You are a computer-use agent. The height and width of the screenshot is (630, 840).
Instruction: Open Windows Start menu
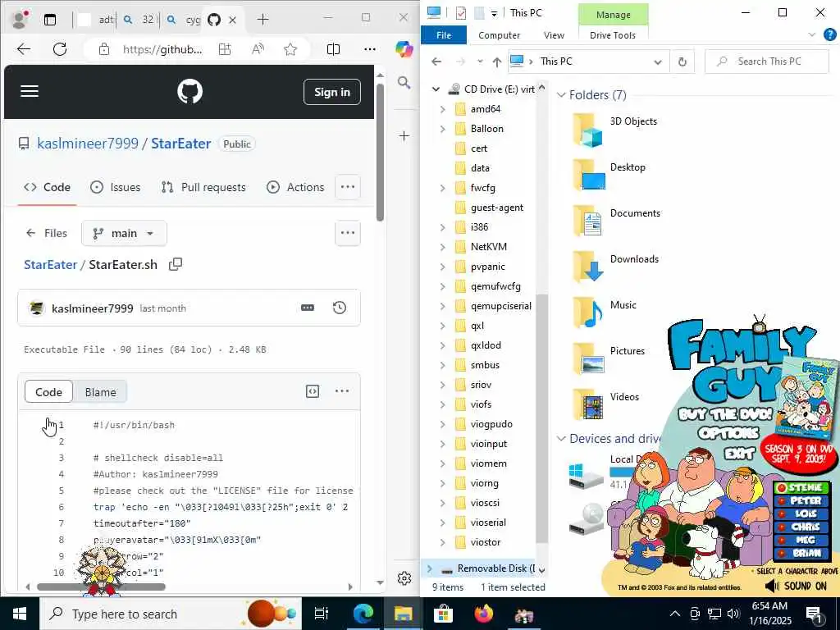20,614
